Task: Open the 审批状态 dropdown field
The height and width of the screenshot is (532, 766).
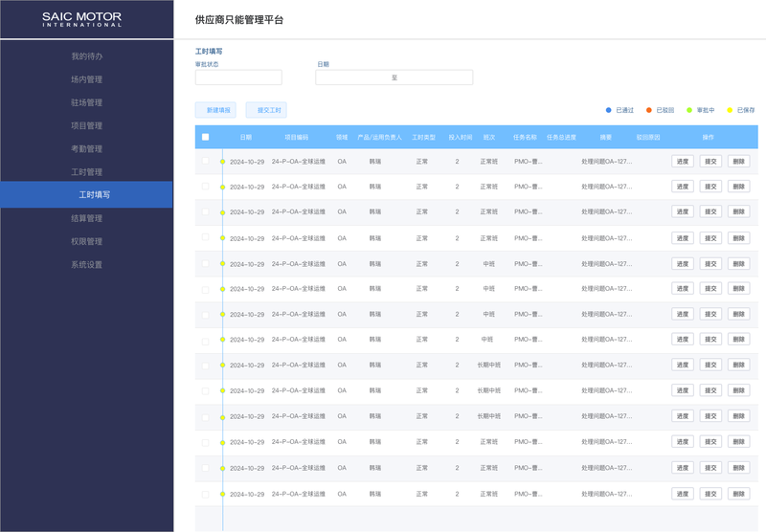Action: tap(238, 78)
